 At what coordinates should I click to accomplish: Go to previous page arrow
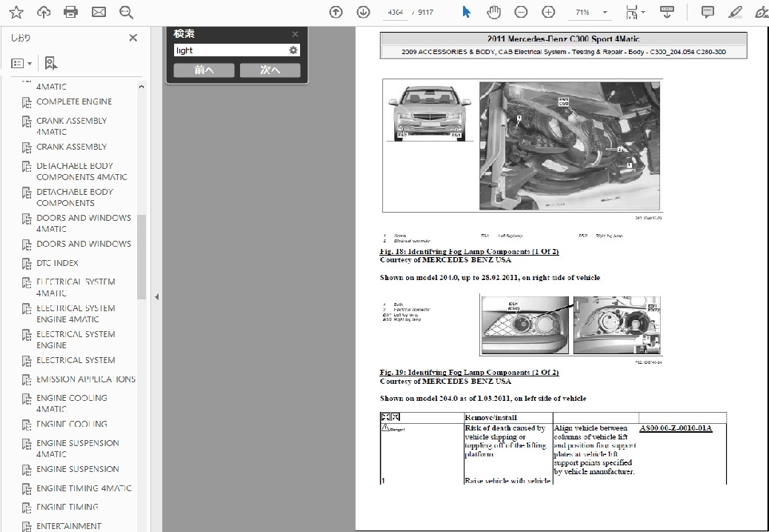tap(336, 13)
